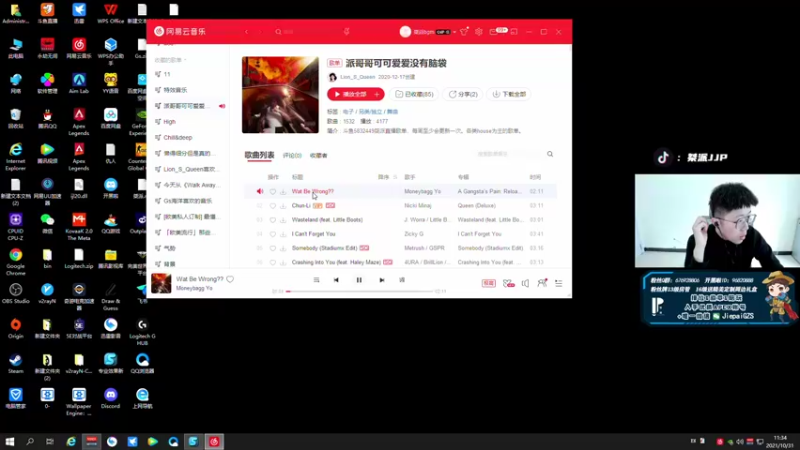The width and height of the screenshot is (800, 450).
Task: Open the Discord desktop shortcut
Action: tap(110, 399)
